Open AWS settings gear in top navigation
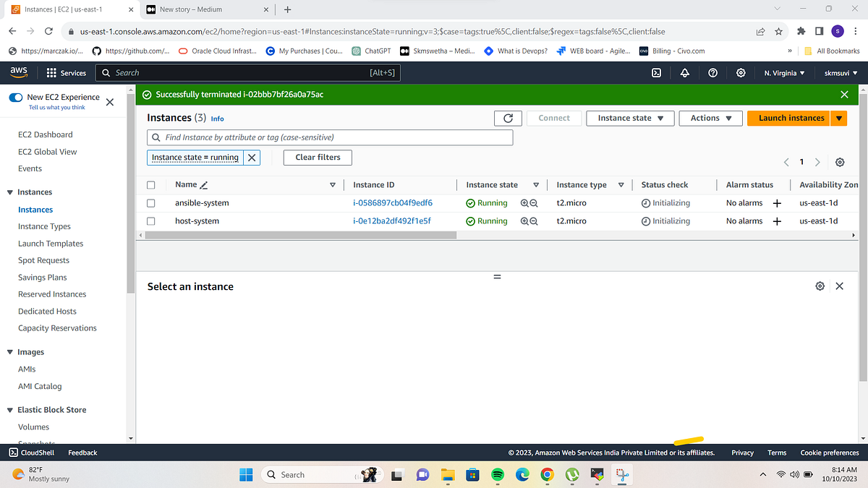This screenshot has height=488, width=868. click(x=741, y=72)
